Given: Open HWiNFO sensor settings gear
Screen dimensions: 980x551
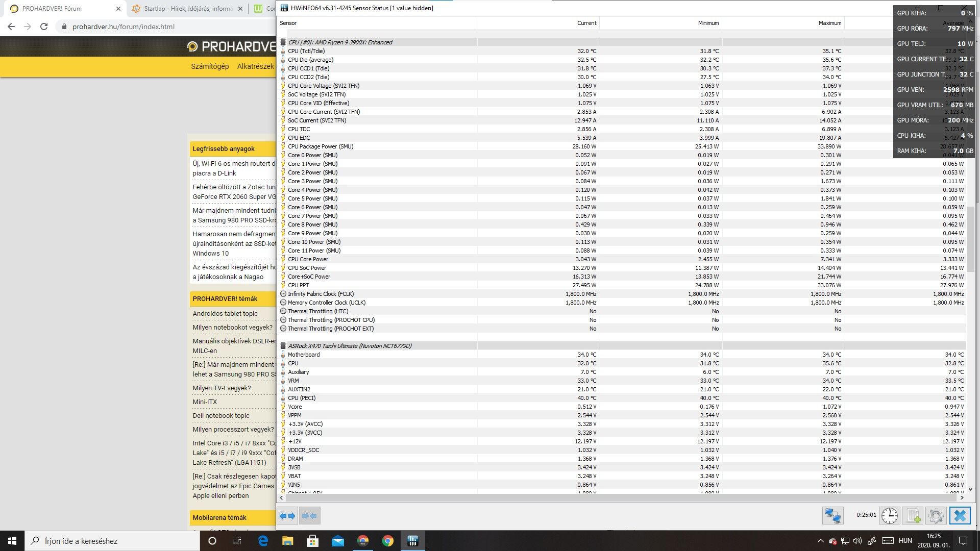Looking at the screenshot, I should coord(936,516).
